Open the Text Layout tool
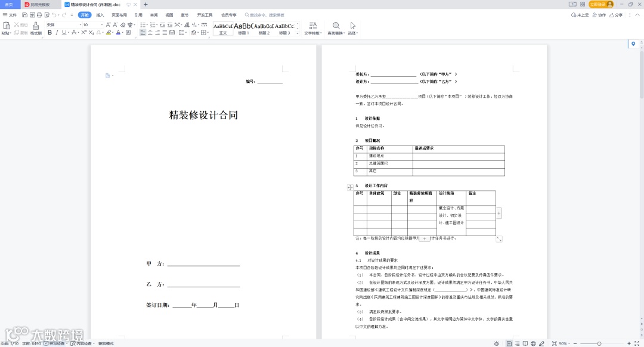Viewport: 644px width, 347px height. (x=313, y=28)
